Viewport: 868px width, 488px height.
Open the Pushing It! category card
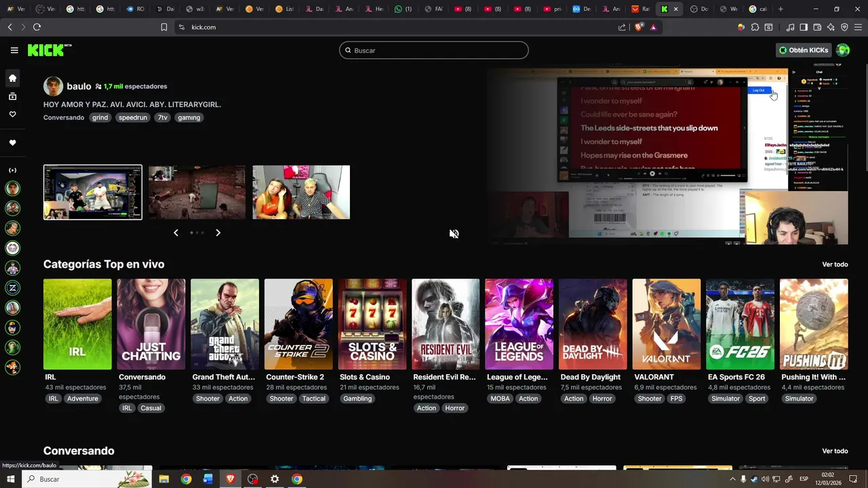tap(814, 324)
